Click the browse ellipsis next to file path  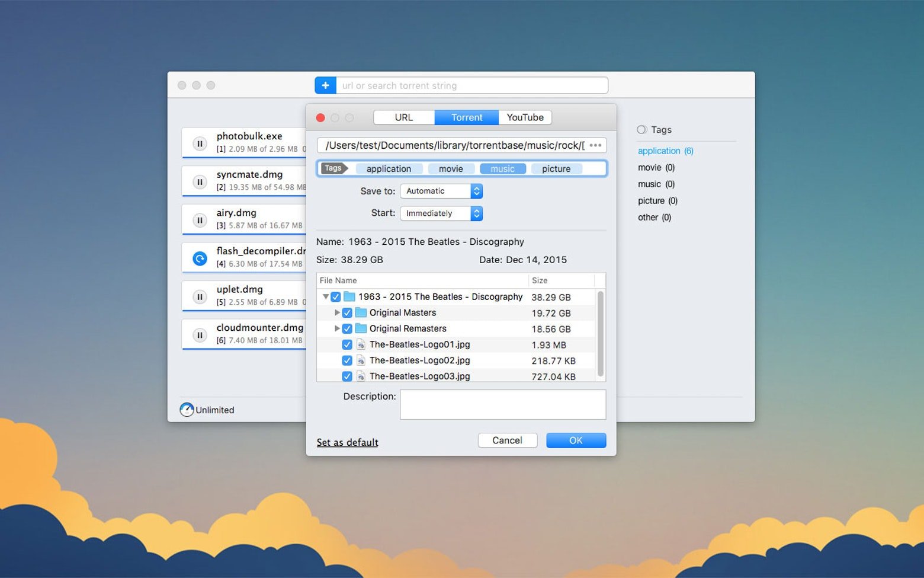595,145
